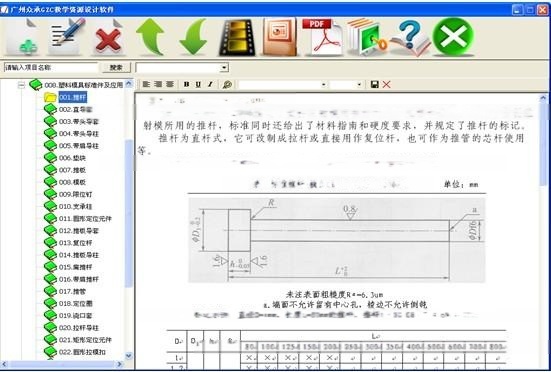Open the edit document pencil icon
Screen dimensions: 551x372
[x=67, y=37]
